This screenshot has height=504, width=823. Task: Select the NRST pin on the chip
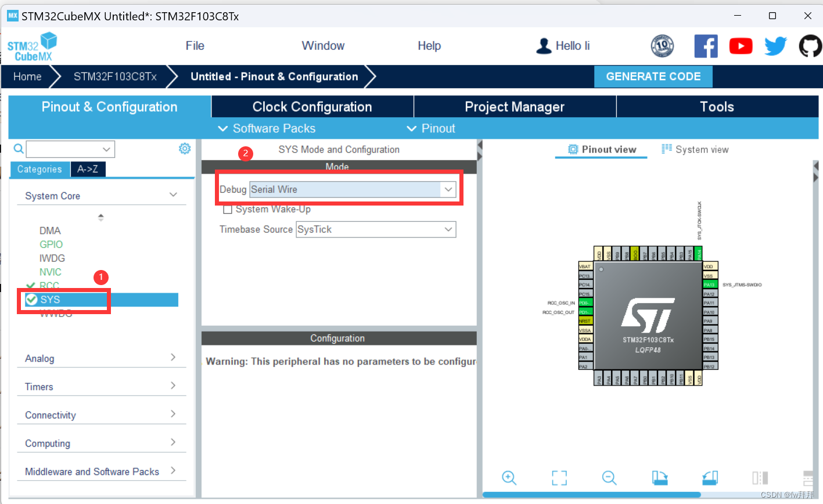[x=585, y=321]
